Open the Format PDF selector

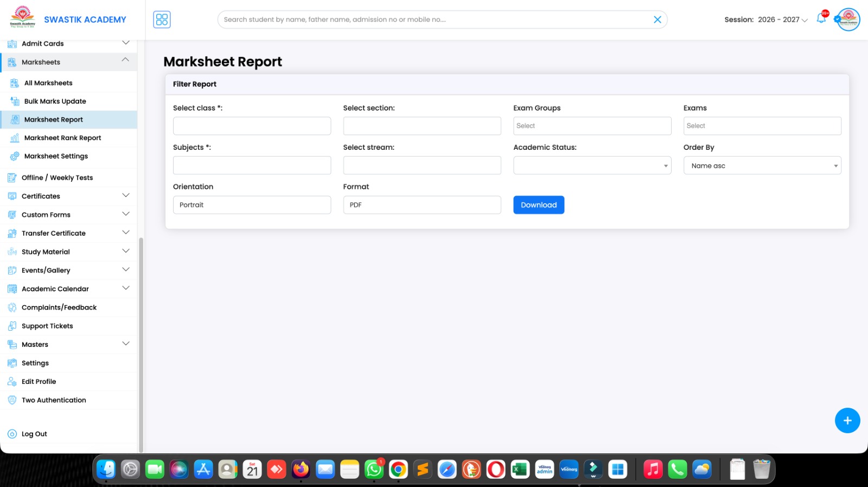tap(422, 205)
